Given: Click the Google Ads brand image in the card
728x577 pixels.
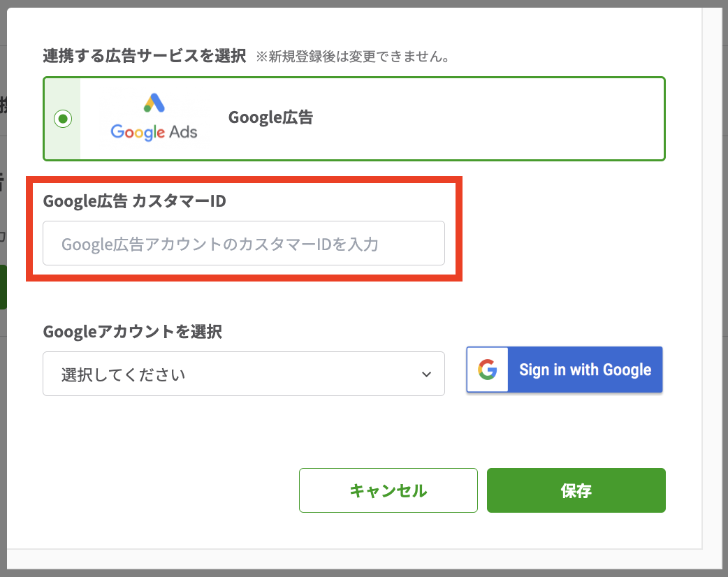Looking at the screenshot, I should [x=153, y=119].
